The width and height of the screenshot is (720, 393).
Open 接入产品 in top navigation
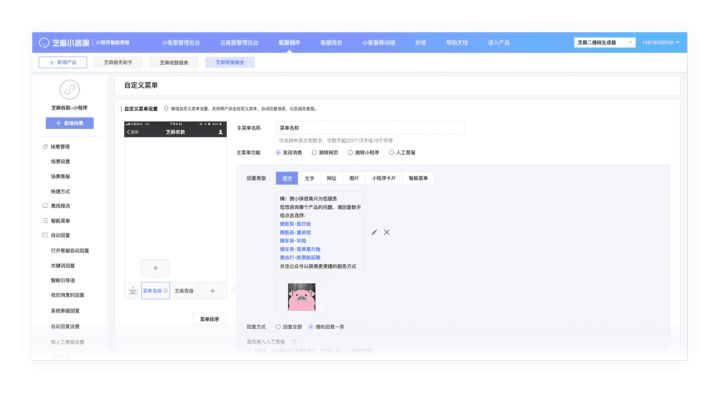coord(499,43)
